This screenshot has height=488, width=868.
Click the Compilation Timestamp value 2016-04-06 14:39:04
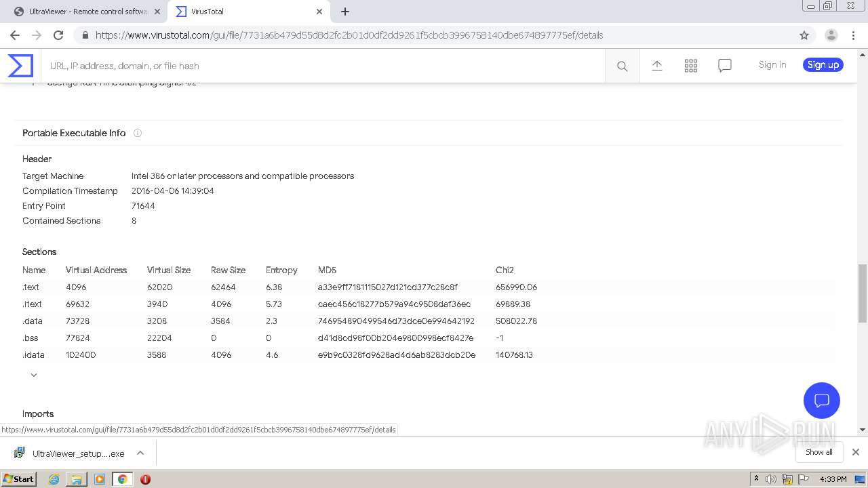tap(173, 191)
